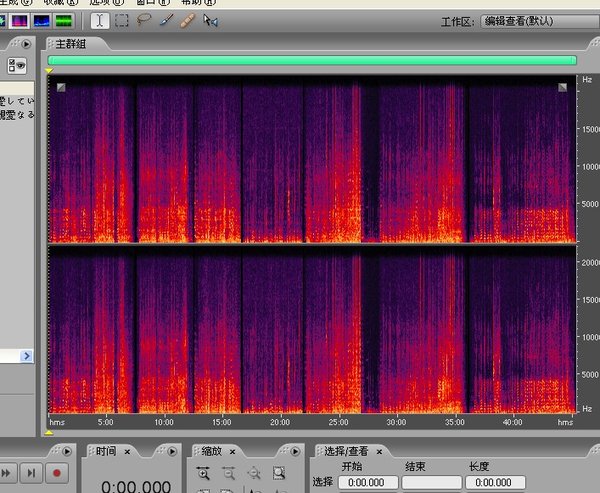Toggle the top-left corner square on spectrogram
The height and width of the screenshot is (493, 600).
click(x=61, y=88)
